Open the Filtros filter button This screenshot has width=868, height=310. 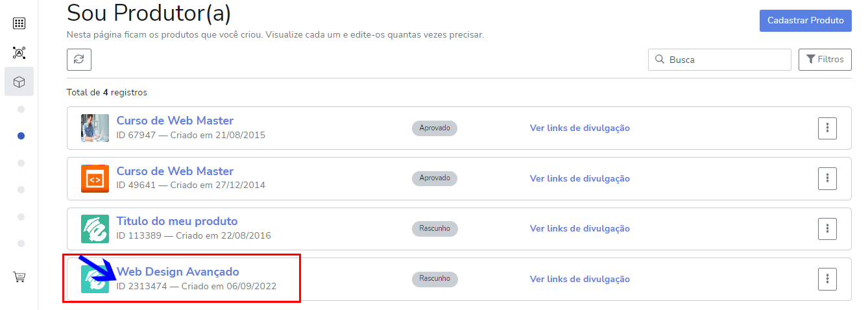click(x=825, y=59)
